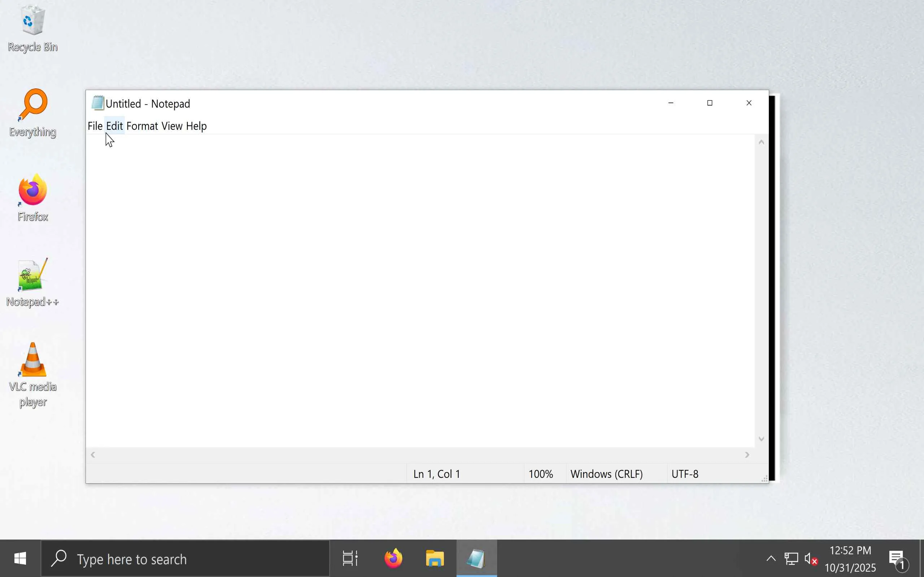Open the Notepad File menu
Screen dimensions: 924x577
click(x=95, y=126)
